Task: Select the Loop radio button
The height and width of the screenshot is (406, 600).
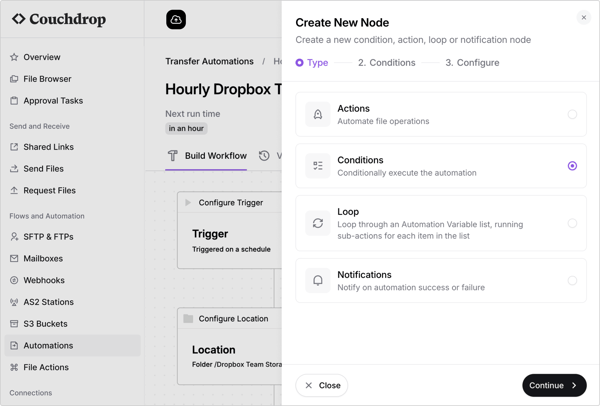Action: [572, 223]
